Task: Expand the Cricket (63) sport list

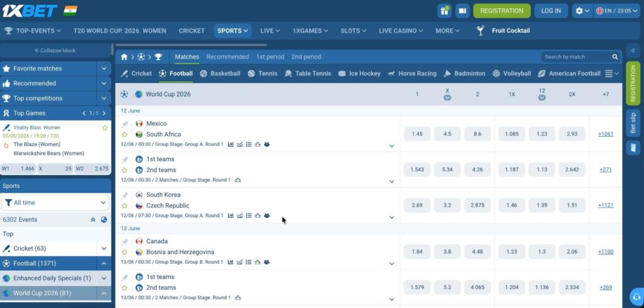Action: (x=104, y=248)
